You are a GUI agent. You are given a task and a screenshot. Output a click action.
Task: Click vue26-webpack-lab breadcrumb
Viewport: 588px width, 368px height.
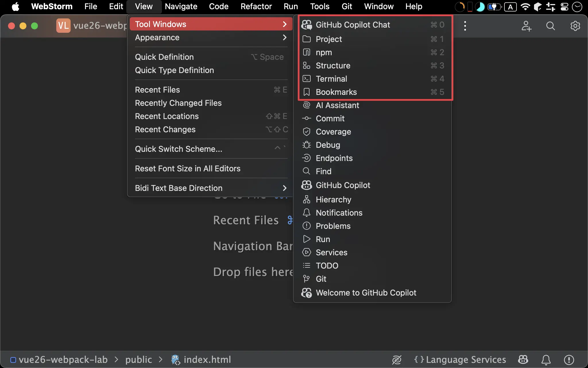(x=59, y=360)
